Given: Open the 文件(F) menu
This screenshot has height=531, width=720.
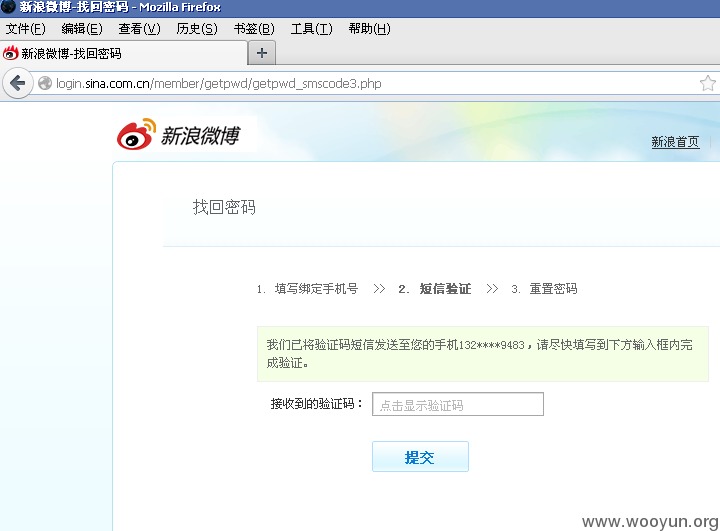Looking at the screenshot, I should pos(25,29).
